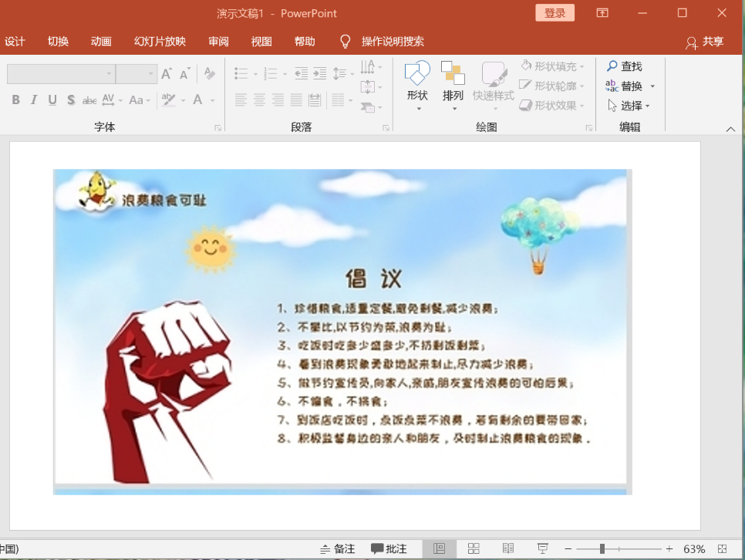
Task: Click the 操作说明搜索 lightbulb icon
Action: click(346, 42)
